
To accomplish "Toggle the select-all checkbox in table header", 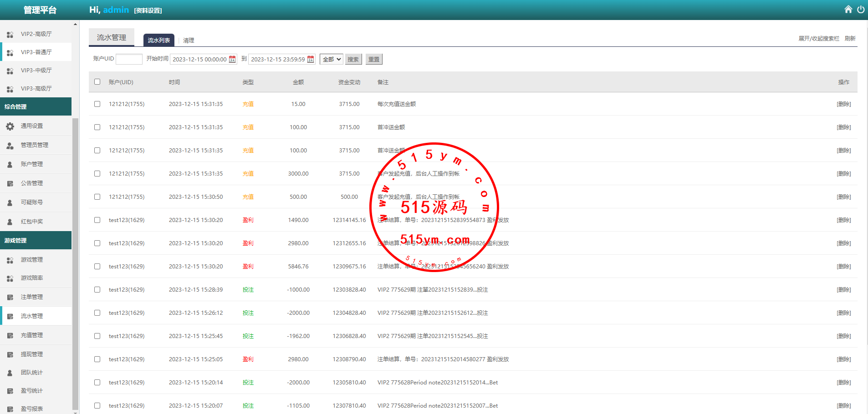I will pos(97,82).
